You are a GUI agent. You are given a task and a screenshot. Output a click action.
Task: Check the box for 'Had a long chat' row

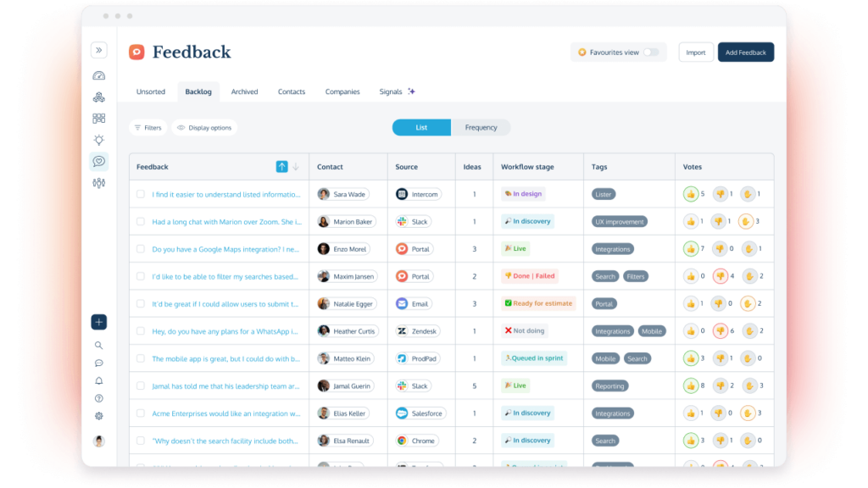141,221
